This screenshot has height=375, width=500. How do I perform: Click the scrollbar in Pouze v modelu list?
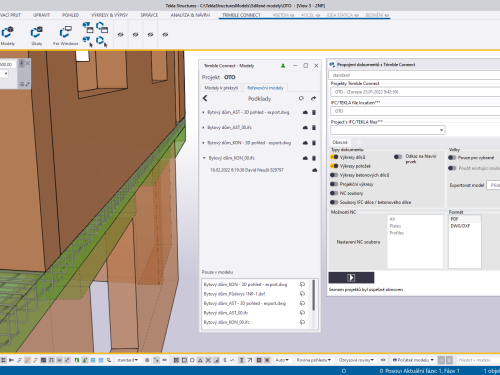click(x=313, y=295)
